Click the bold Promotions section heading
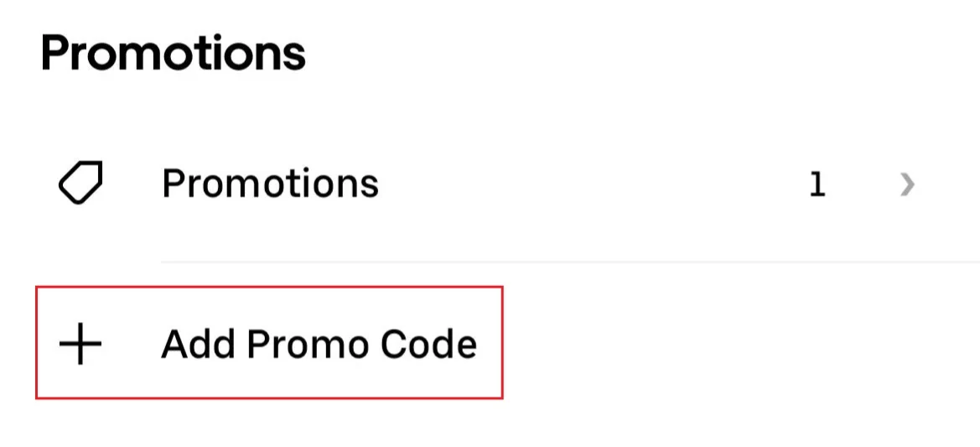 [174, 53]
